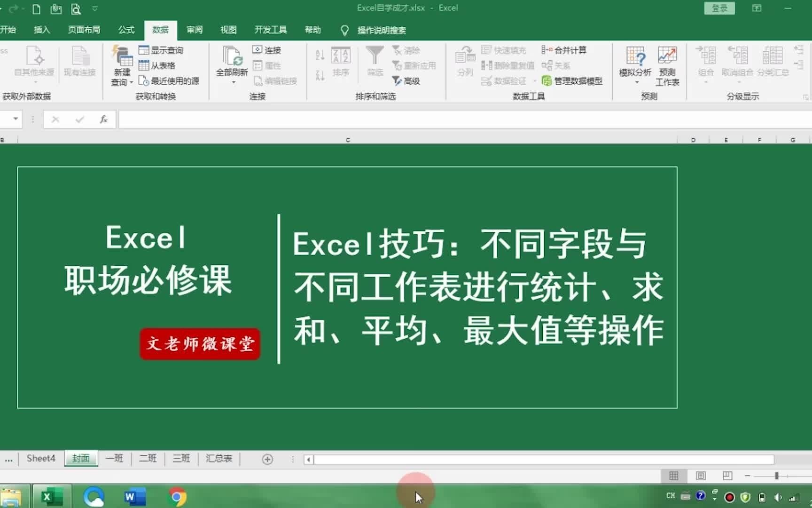Click Data Validation (数据验证)
Image resolution: width=812 pixels, height=508 pixels.
(504, 81)
